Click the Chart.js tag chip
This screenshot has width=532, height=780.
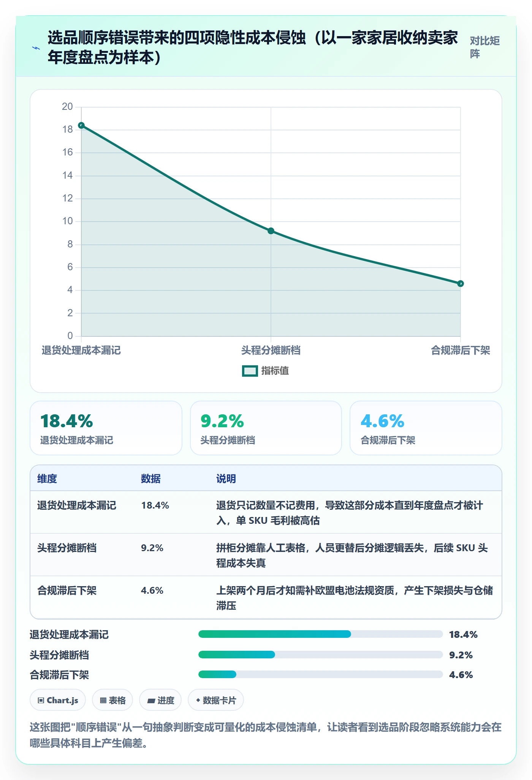(x=58, y=700)
